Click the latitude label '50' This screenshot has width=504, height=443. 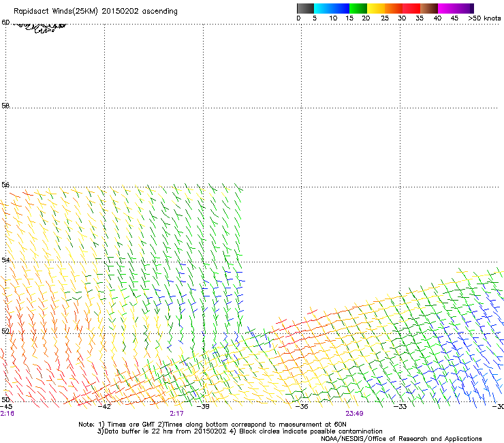point(5,399)
